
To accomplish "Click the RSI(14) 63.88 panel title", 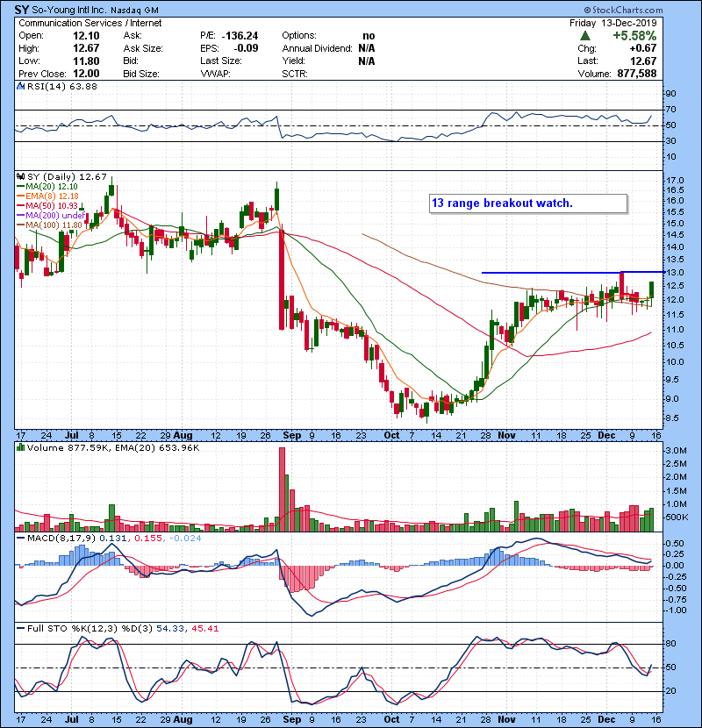I will (x=62, y=86).
